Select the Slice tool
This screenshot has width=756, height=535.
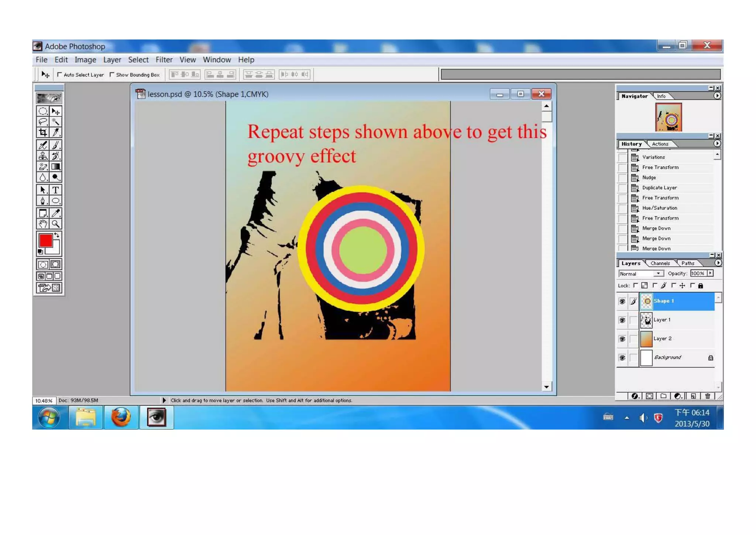click(x=56, y=132)
